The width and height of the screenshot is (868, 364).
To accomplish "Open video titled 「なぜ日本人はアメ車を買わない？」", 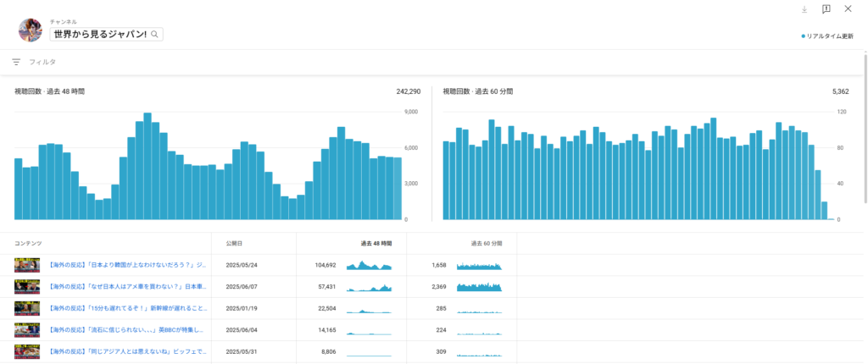I will 127,288.
